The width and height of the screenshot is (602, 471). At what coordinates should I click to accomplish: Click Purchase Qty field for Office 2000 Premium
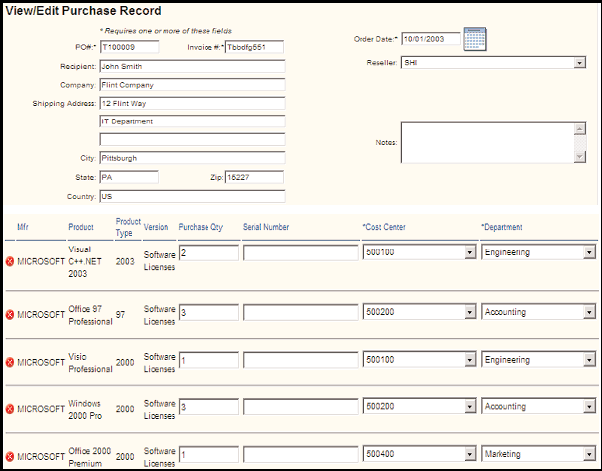click(209, 454)
